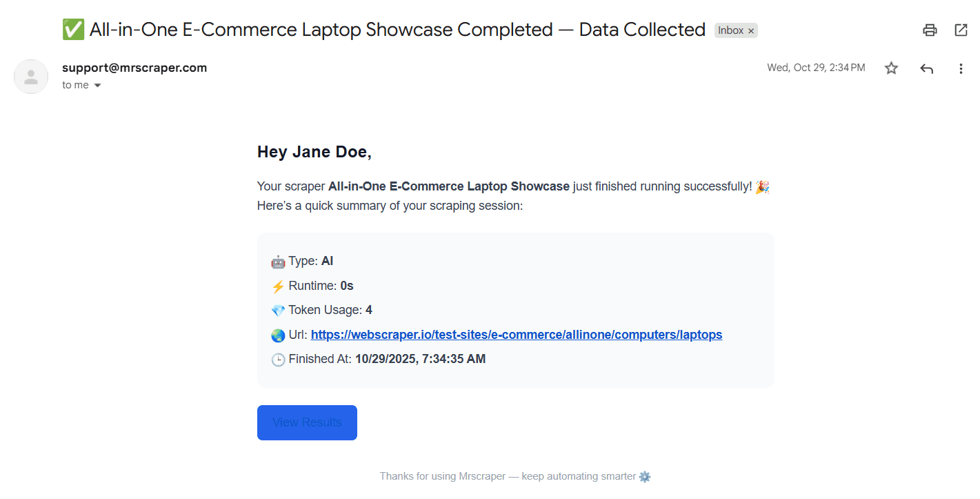Click the email timestamp Wed, Oct 29
This screenshot has width=980, height=499.
click(x=816, y=68)
